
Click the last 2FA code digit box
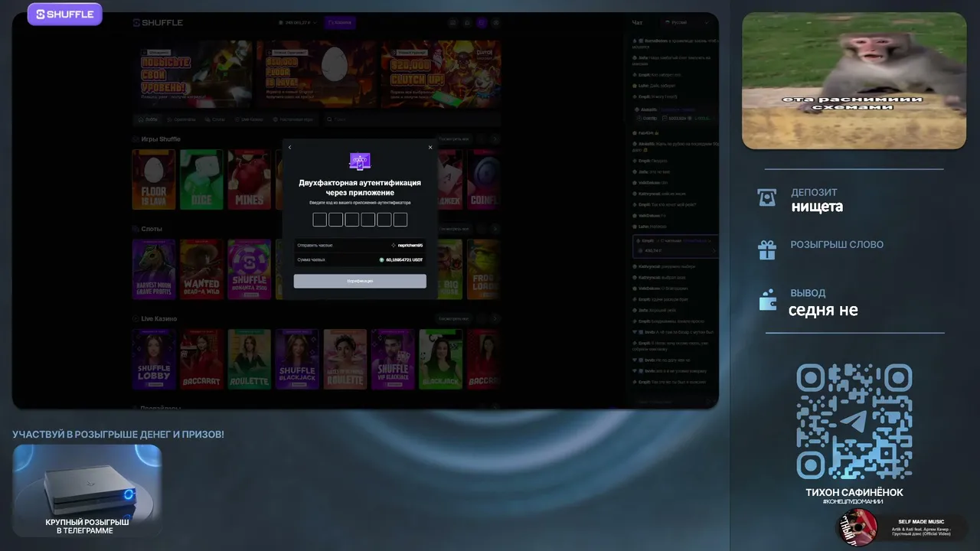(400, 220)
